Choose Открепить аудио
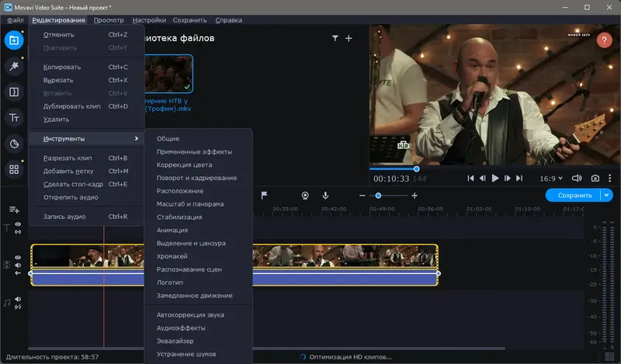This screenshot has width=621, height=364. point(86,197)
